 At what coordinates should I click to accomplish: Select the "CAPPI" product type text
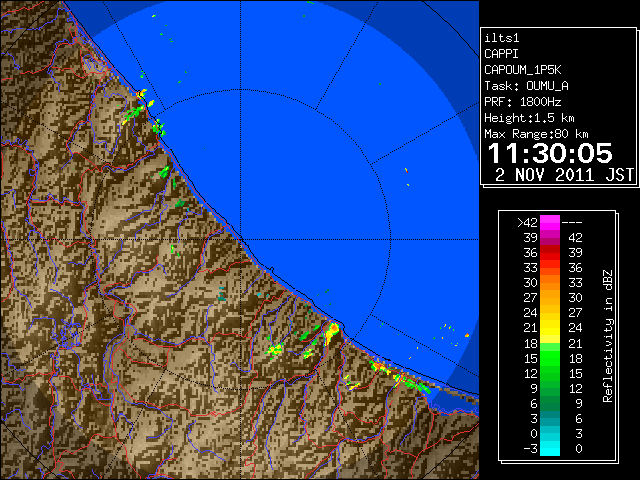point(501,54)
